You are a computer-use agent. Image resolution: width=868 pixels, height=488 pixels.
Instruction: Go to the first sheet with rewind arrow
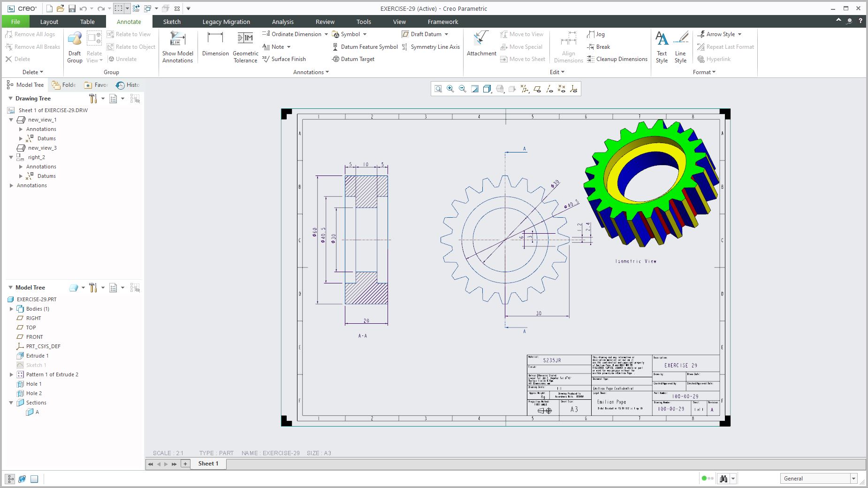[x=151, y=464]
